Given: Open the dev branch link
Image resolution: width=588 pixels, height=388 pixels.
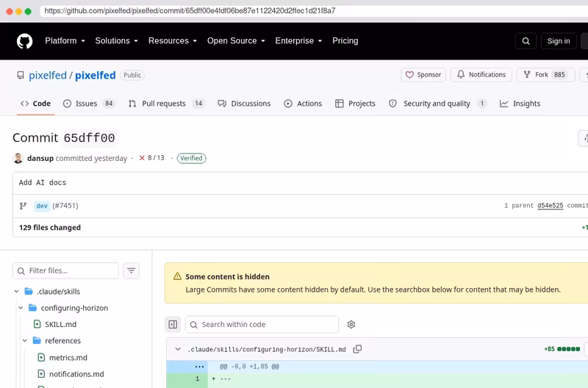Looking at the screenshot, I should tap(42, 206).
